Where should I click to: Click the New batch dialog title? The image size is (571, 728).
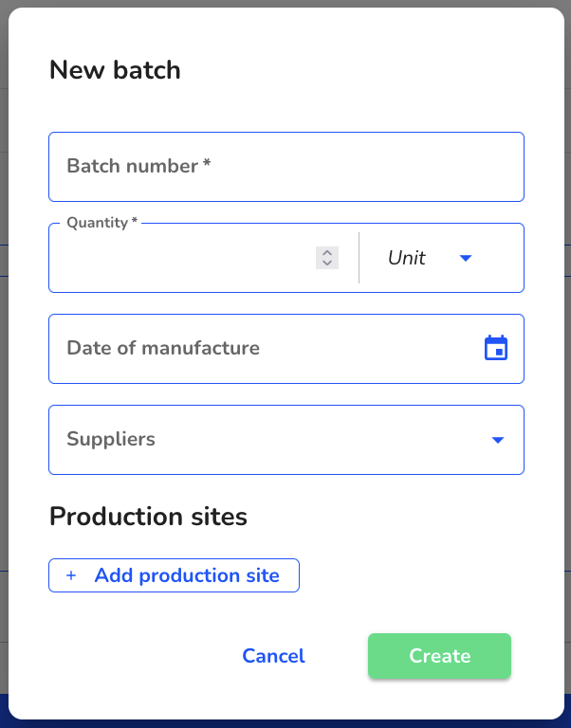tap(115, 70)
